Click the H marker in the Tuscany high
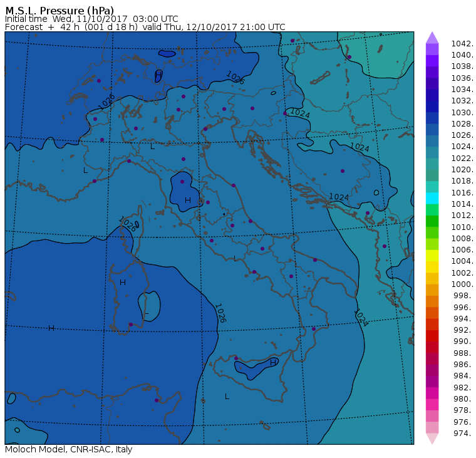476x458 pixels. click(188, 200)
